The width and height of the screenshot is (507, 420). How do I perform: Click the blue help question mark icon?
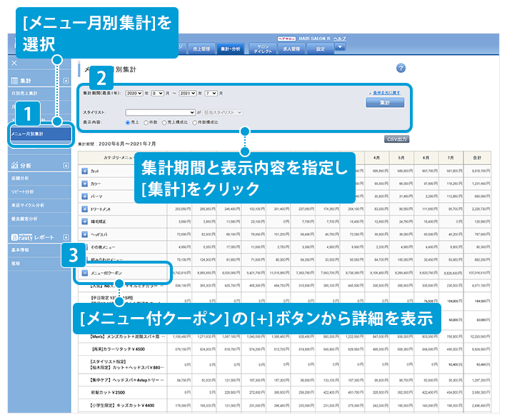[x=401, y=68]
